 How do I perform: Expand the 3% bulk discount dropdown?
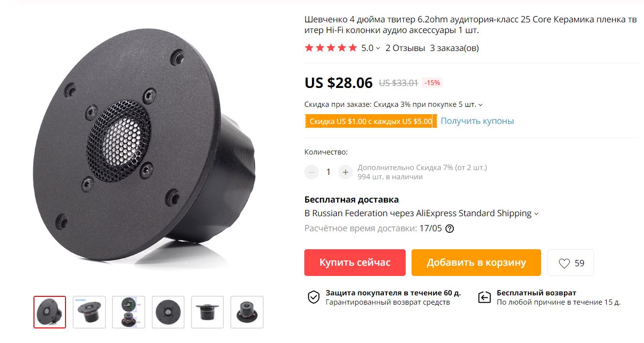(480, 104)
